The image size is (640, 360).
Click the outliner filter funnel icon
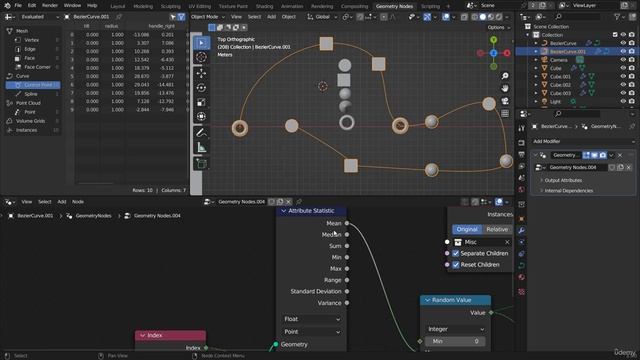[x=617, y=17]
